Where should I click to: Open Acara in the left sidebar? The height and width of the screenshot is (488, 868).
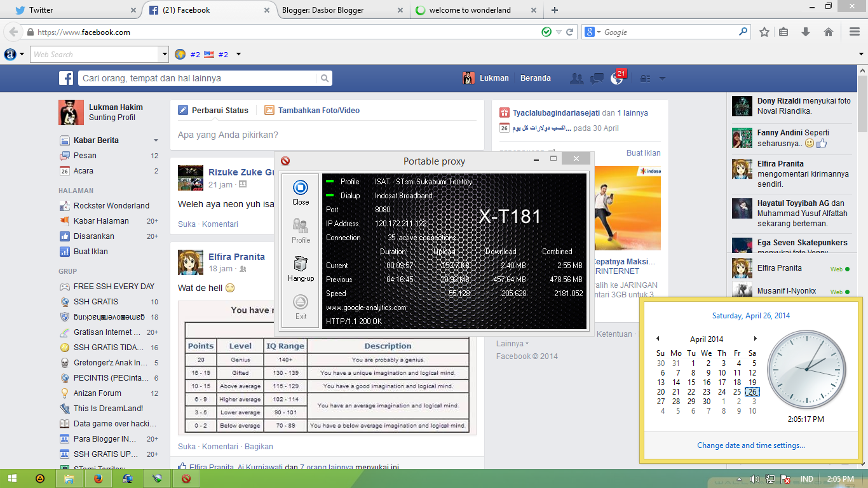coord(83,171)
